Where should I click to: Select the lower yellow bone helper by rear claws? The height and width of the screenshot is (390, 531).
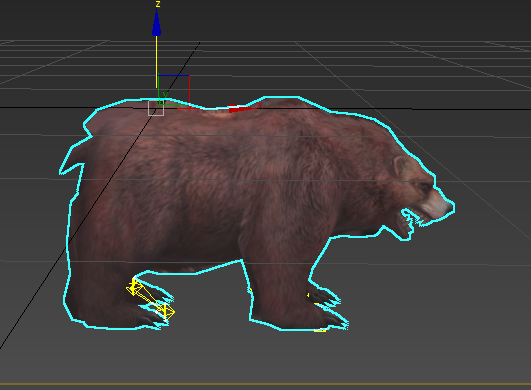(165, 311)
